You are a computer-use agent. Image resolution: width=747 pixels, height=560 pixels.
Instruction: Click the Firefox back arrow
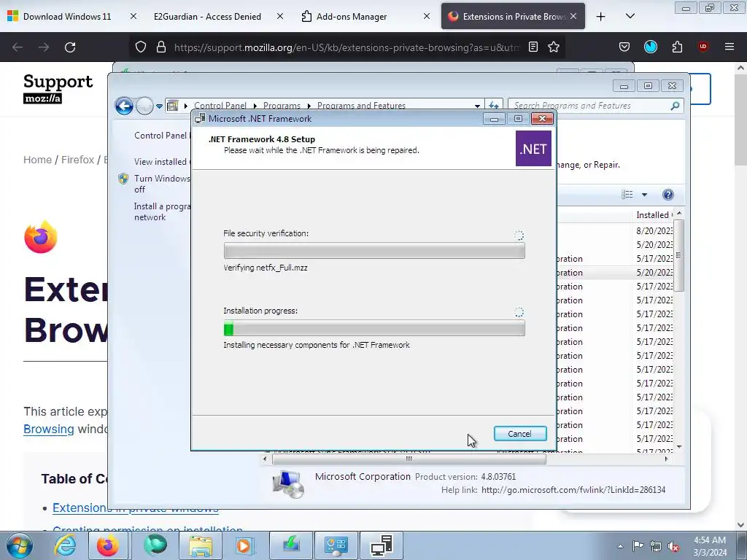coord(18,47)
